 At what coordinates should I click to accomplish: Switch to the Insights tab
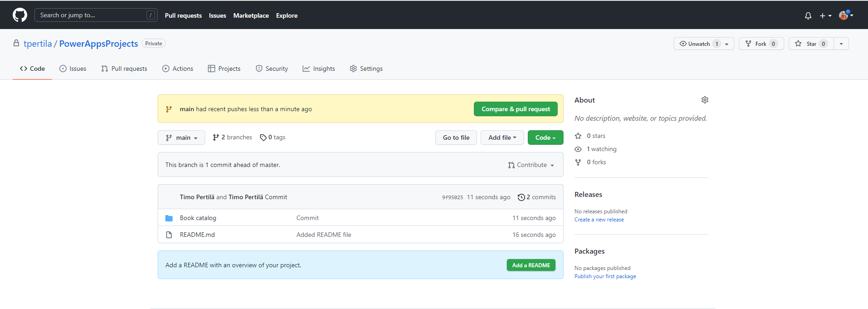(x=319, y=69)
